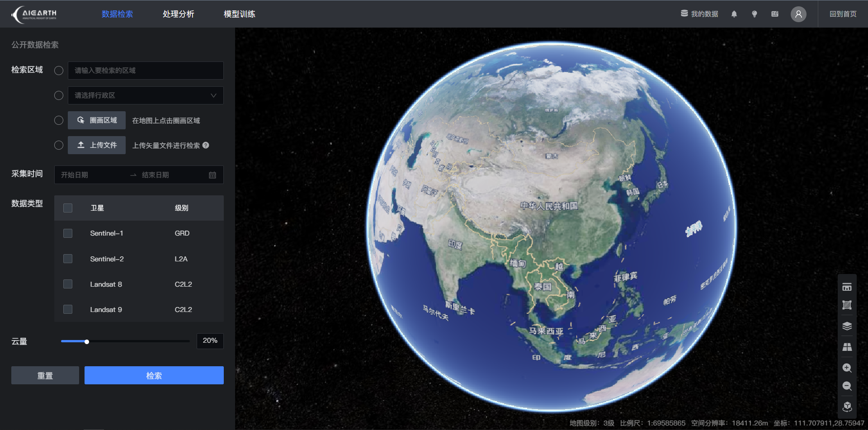Open the map layers tool

[x=847, y=326]
